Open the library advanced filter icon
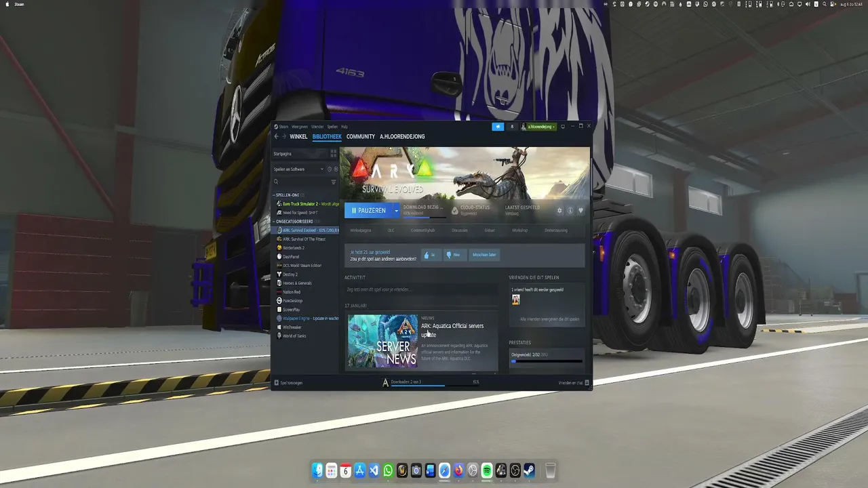 [x=334, y=182]
